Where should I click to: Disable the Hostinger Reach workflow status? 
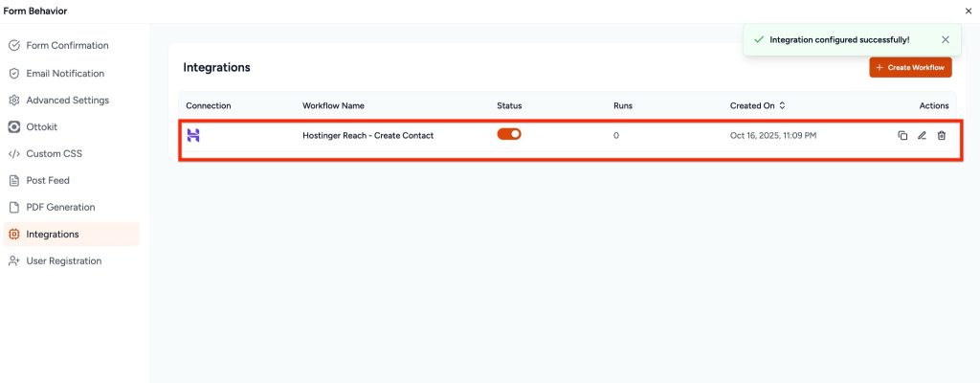point(509,134)
